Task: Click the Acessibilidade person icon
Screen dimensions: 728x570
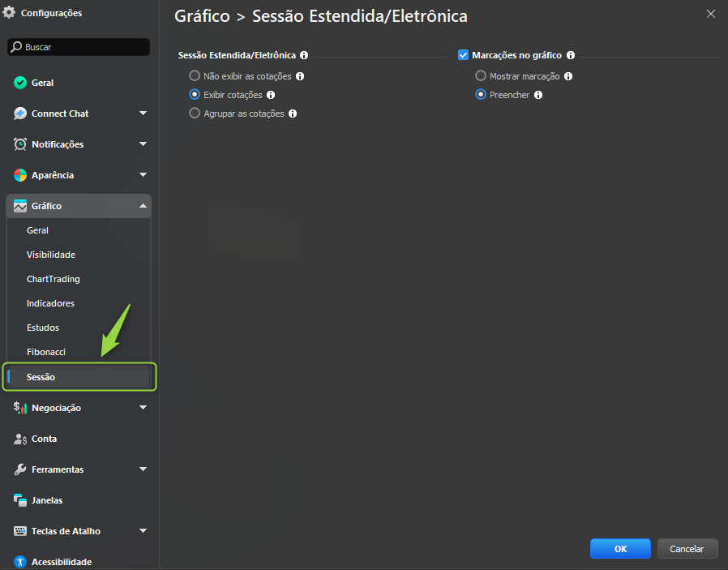Action: click(20, 562)
